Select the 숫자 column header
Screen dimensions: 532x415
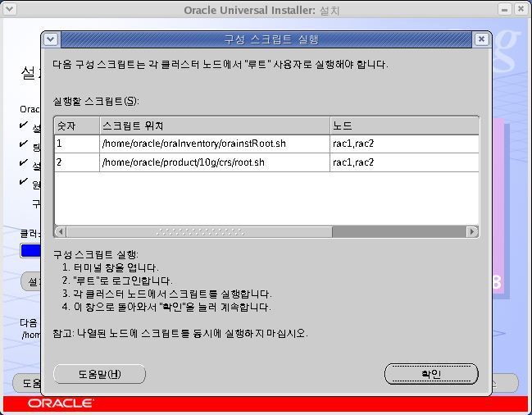(x=77, y=125)
